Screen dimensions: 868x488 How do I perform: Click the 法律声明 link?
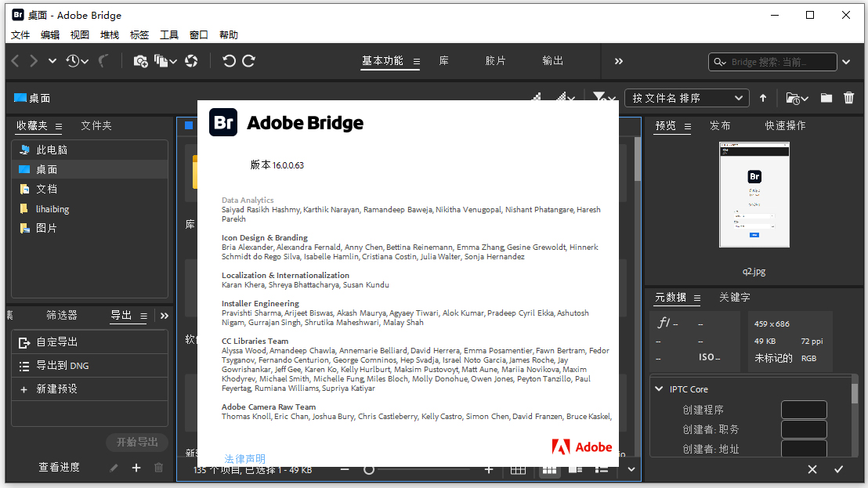(243, 457)
